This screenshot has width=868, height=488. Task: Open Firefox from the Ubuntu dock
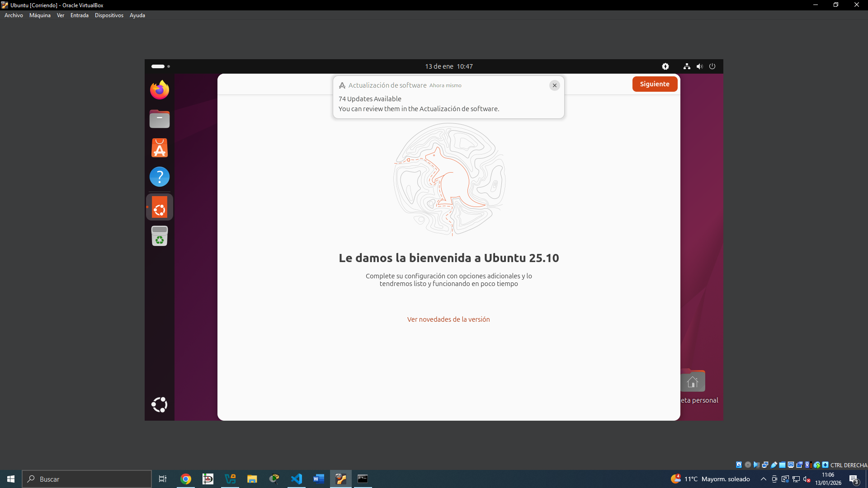point(160,90)
